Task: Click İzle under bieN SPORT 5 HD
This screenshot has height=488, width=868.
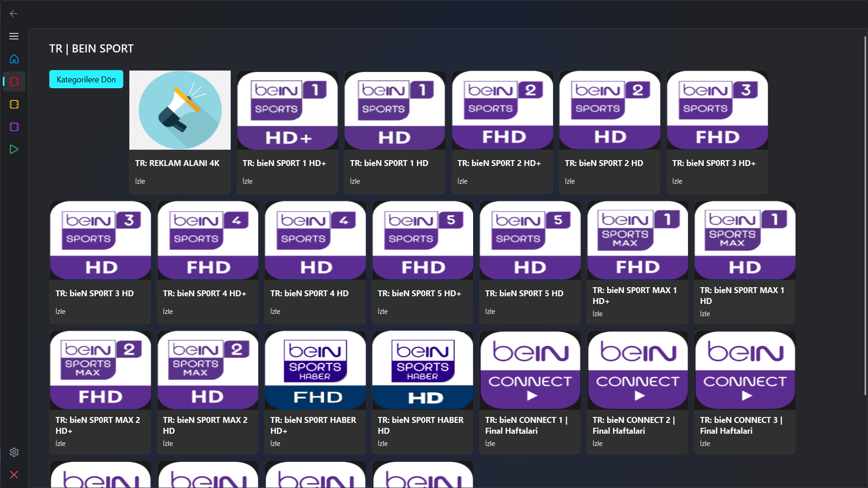Action: pyautogui.click(x=490, y=312)
